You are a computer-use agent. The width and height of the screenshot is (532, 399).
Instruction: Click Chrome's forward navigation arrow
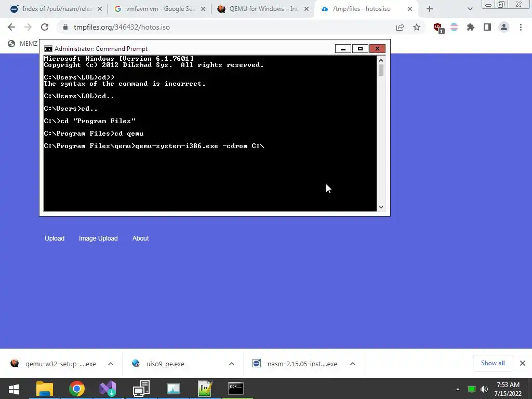(x=28, y=27)
